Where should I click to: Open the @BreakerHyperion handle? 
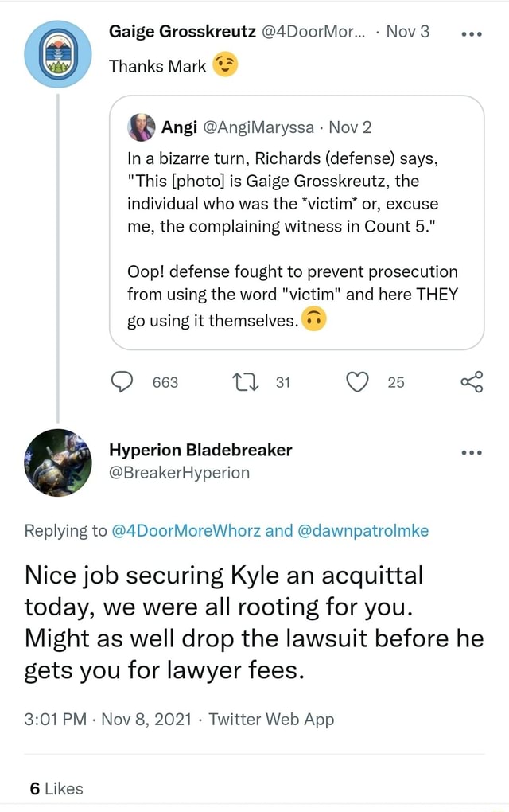click(x=179, y=472)
